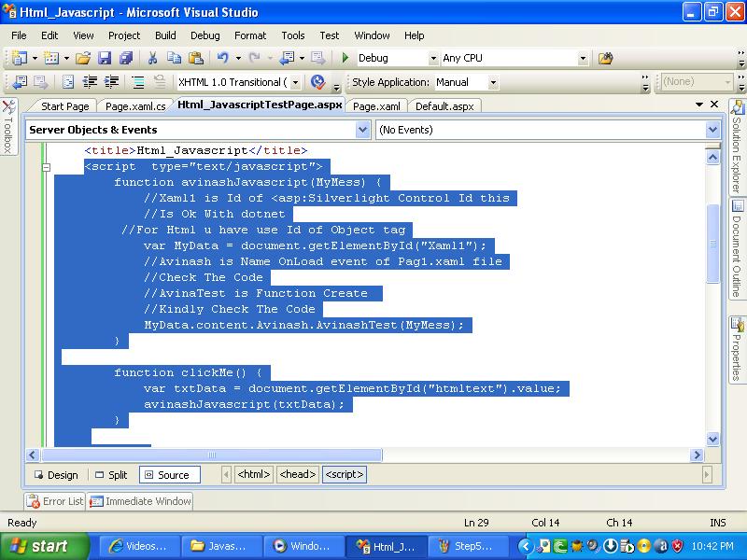This screenshot has width=747, height=560.
Task: Expand the Undo history dropdown arrow
Action: [238, 58]
